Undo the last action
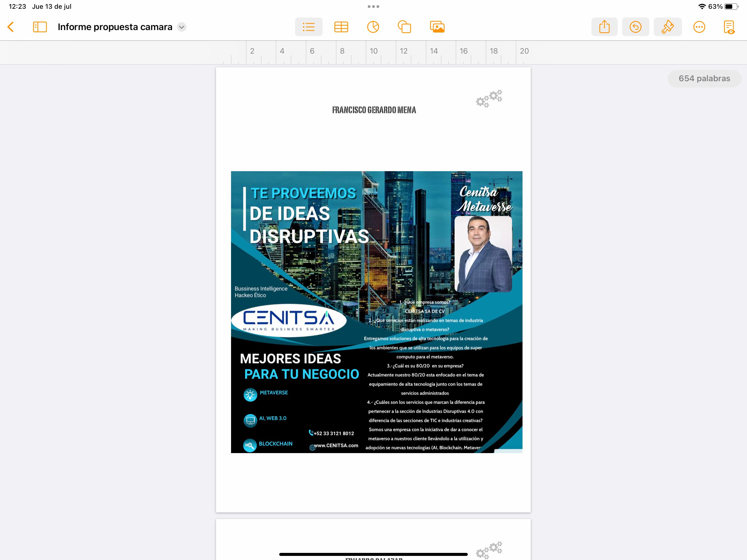Image resolution: width=747 pixels, height=560 pixels. tap(635, 27)
